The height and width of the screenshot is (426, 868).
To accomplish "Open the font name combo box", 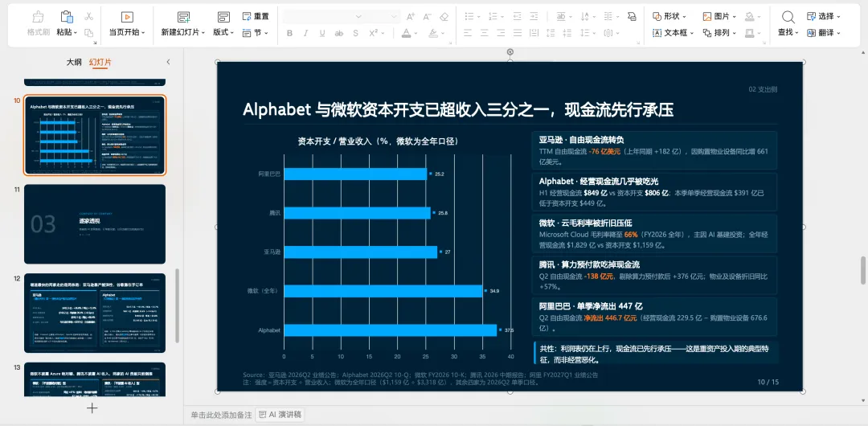I will (x=323, y=17).
